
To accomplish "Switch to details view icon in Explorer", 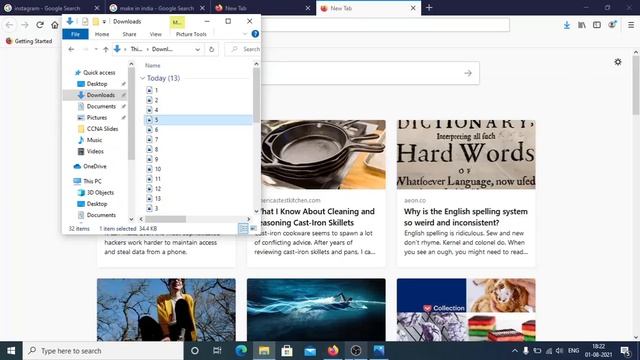I will point(243,229).
